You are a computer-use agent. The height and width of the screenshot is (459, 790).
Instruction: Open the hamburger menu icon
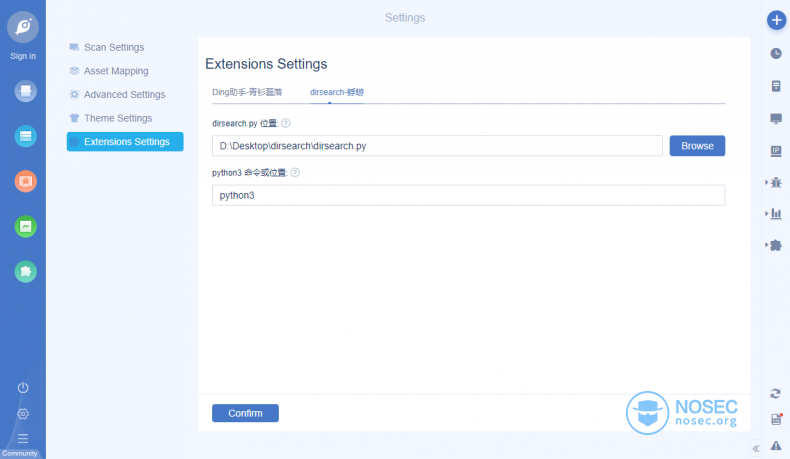click(23, 438)
